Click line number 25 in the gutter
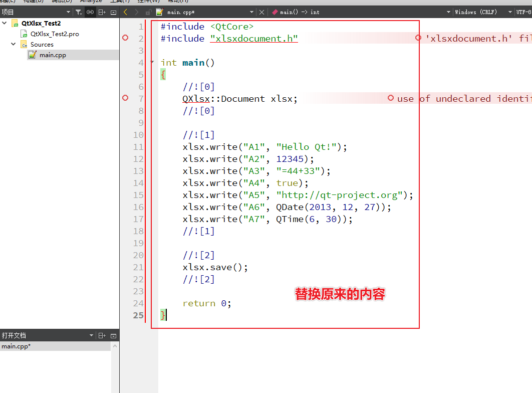 138,315
